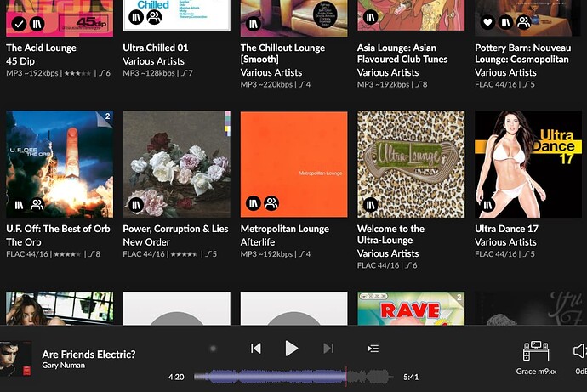Click the MP3 ~220kbps text under The Chillout Lounge

point(266,84)
